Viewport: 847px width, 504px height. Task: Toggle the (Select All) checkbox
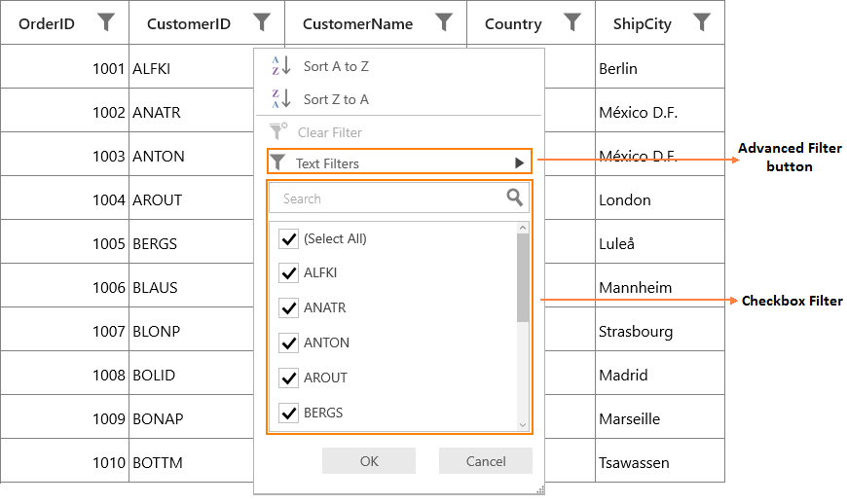point(289,238)
